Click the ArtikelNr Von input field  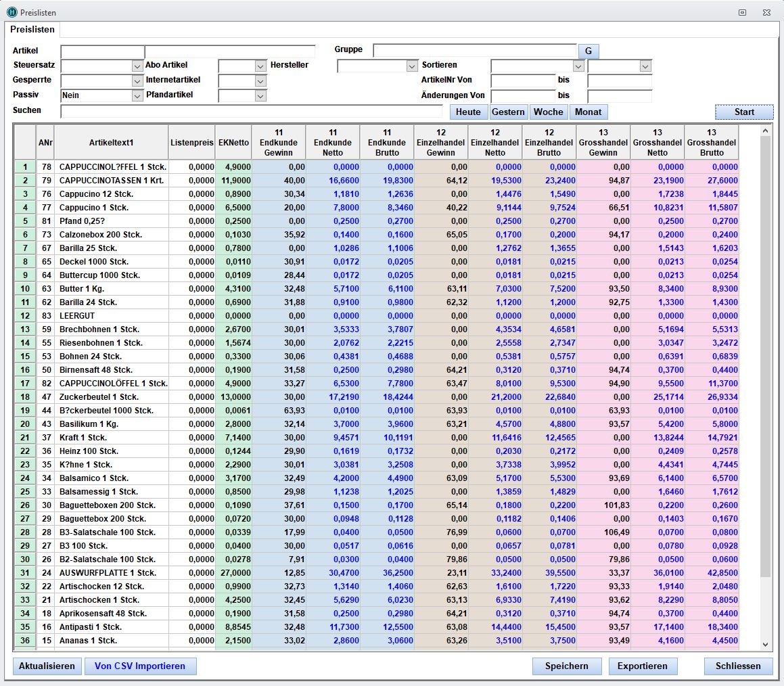click(522, 81)
